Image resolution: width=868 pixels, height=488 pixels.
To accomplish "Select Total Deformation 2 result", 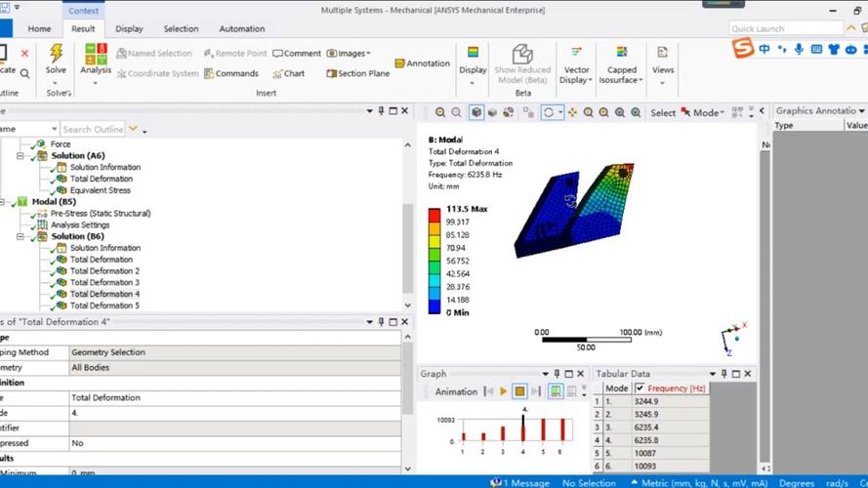I will [x=104, y=271].
